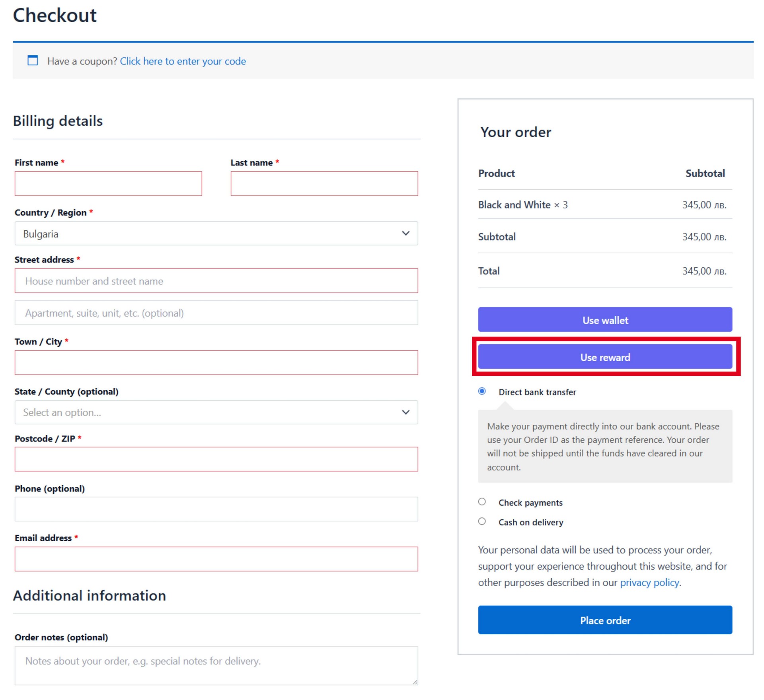
Task: Focus the Last name field
Action: (x=324, y=184)
